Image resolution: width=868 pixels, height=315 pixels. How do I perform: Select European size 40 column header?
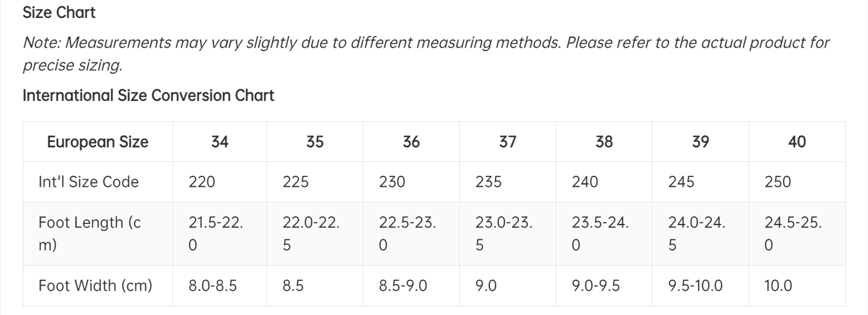coord(797,142)
